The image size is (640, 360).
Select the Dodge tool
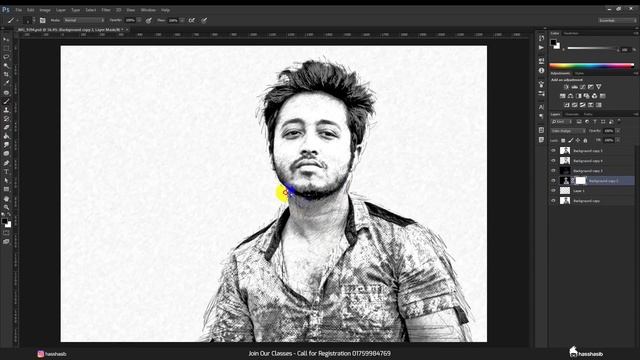click(x=6, y=154)
